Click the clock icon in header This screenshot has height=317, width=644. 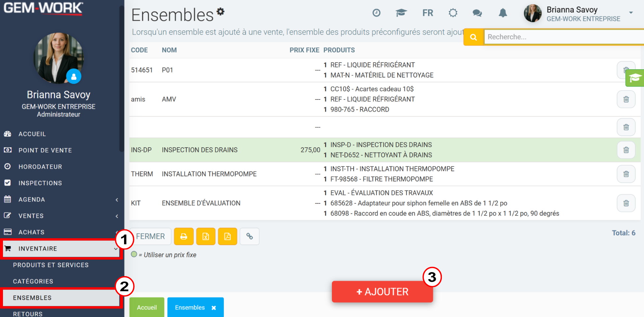click(x=376, y=13)
